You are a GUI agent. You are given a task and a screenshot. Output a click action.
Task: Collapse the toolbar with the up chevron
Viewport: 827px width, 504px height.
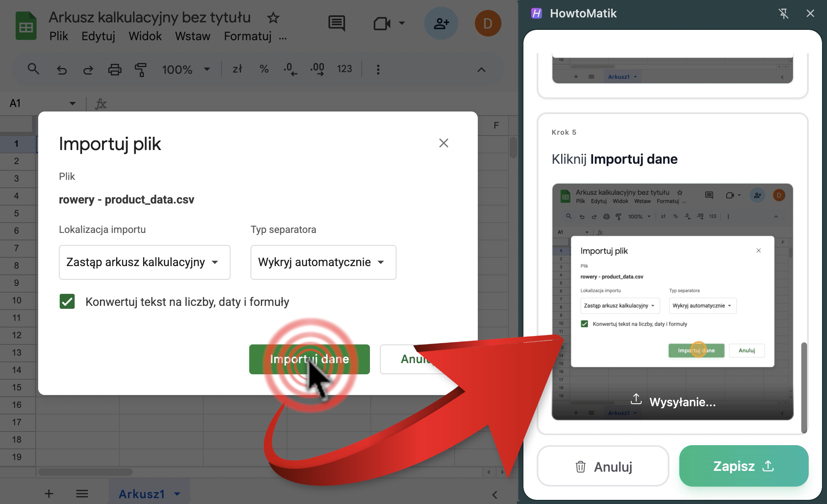(x=481, y=70)
